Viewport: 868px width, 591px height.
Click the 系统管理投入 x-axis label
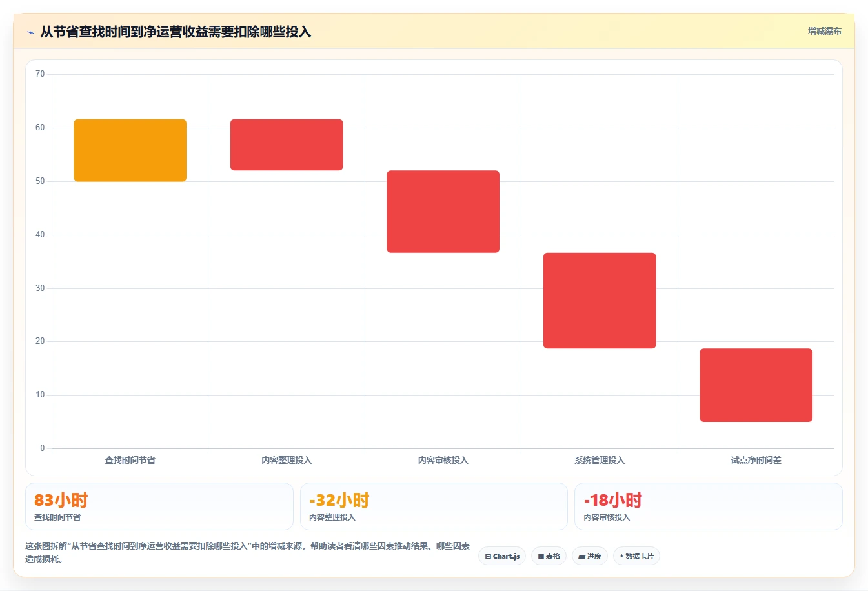[x=600, y=460]
